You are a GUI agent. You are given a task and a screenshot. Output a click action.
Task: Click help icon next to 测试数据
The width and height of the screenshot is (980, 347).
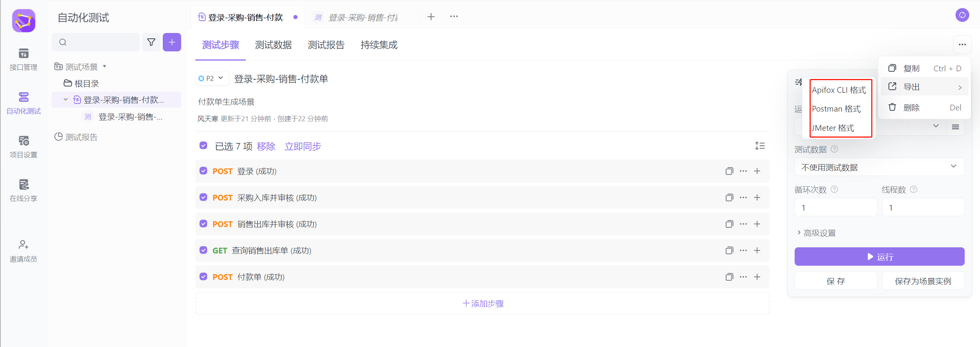[834, 149]
